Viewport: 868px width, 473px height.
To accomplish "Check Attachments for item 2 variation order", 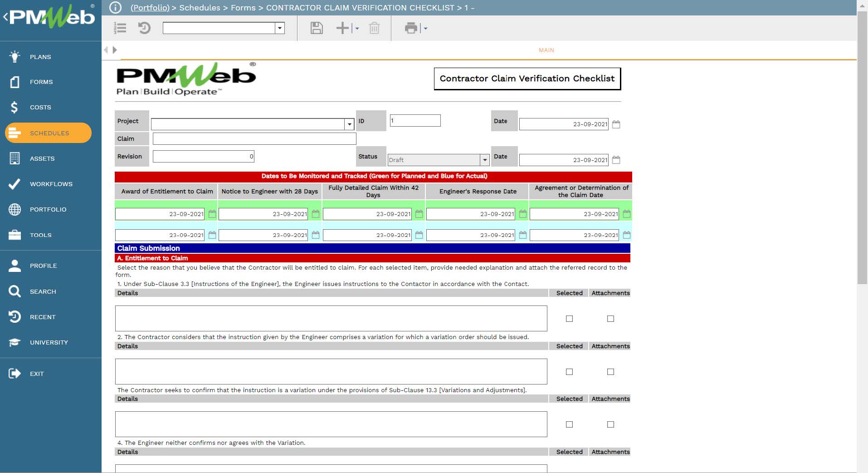I will tap(610, 372).
